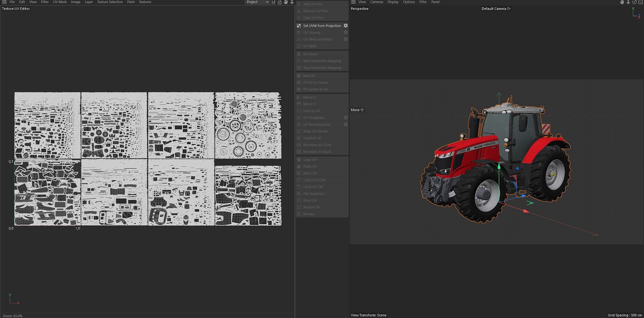Screen dimensions: 644x318
Task: Click the Max UV command
Action: pyautogui.click(x=322, y=76)
